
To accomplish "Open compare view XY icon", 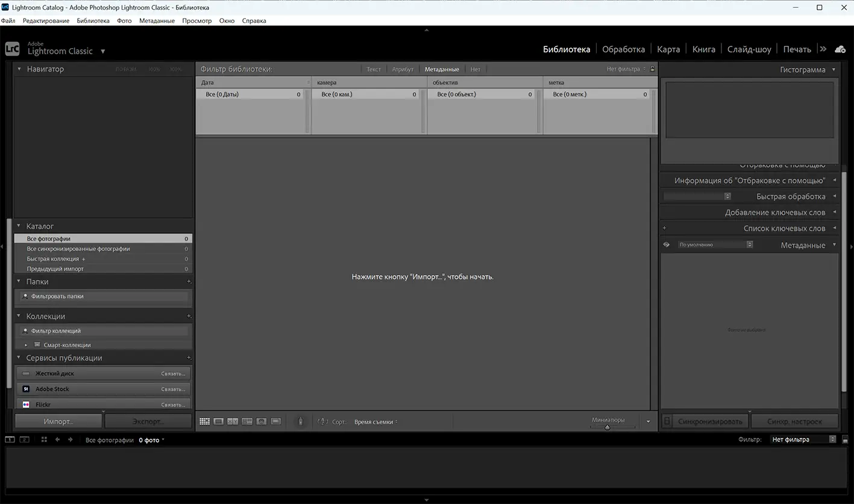I will pos(233,422).
